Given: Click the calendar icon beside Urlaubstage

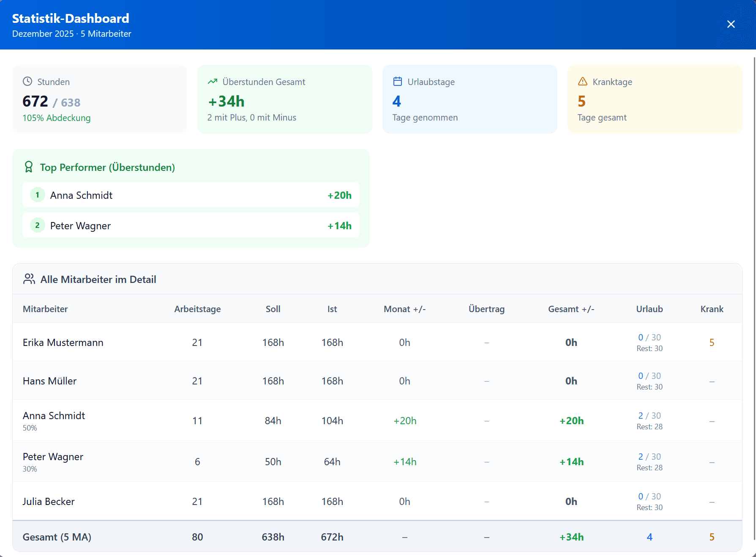Looking at the screenshot, I should [398, 81].
